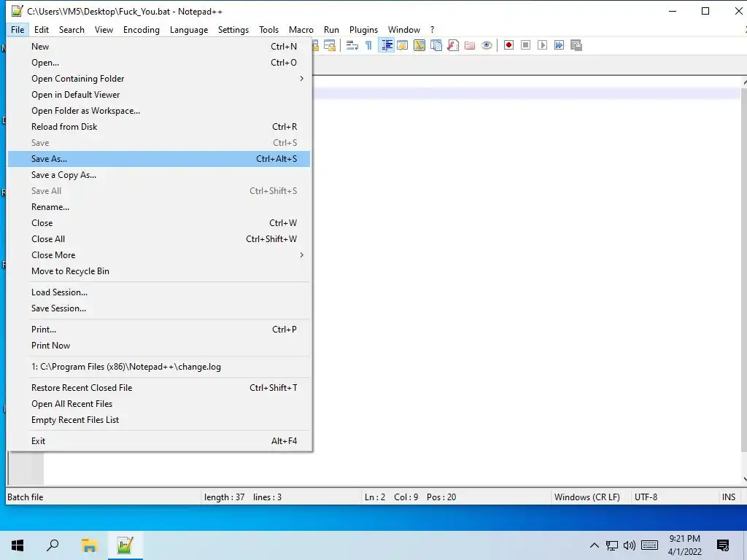The height and width of the screenshot is (560, 747).
Task: Open the ? help menu
Action: click(x=432, y=29)
